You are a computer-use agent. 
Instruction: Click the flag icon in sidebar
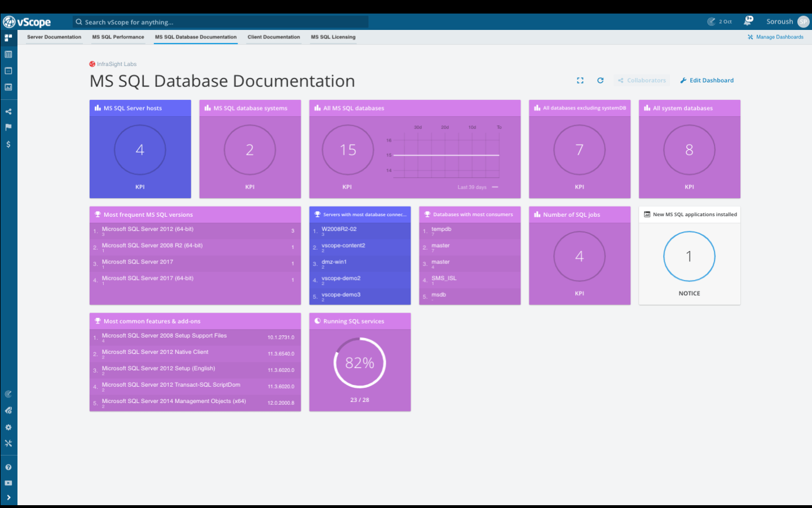pyautogui.click(x=8, y=128)
